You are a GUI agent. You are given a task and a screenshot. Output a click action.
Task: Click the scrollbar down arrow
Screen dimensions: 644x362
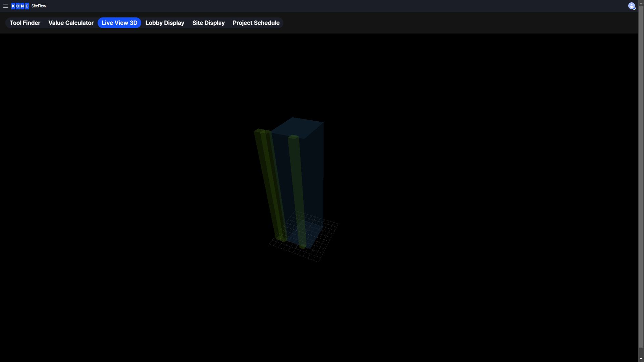641,358
